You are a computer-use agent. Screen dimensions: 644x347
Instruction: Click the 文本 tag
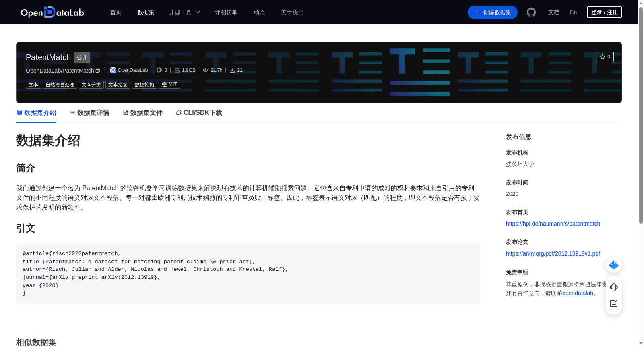click(33, 85)
